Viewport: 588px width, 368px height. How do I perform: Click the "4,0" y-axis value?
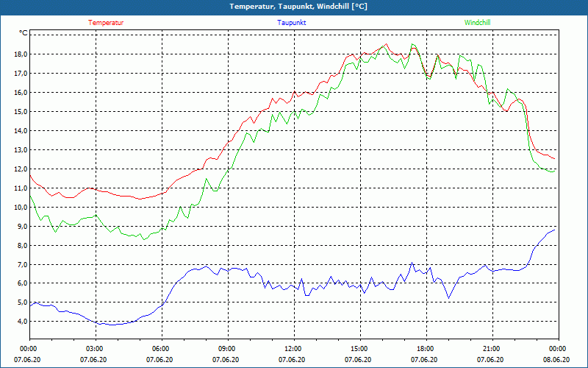tap(22, 322)
